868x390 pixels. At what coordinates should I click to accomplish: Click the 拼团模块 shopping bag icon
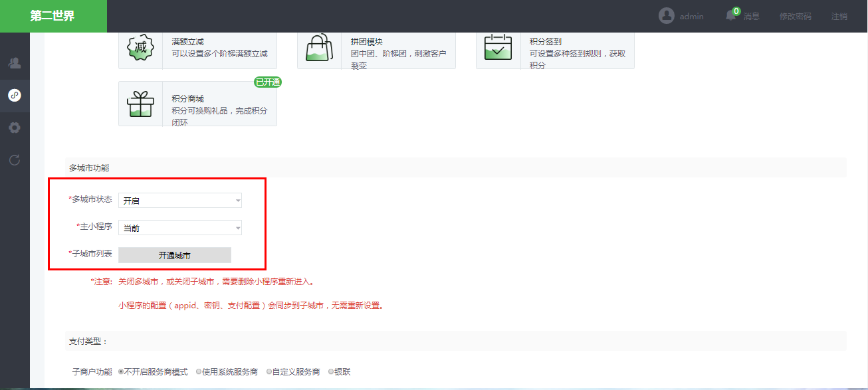click(x=319, y=47)
